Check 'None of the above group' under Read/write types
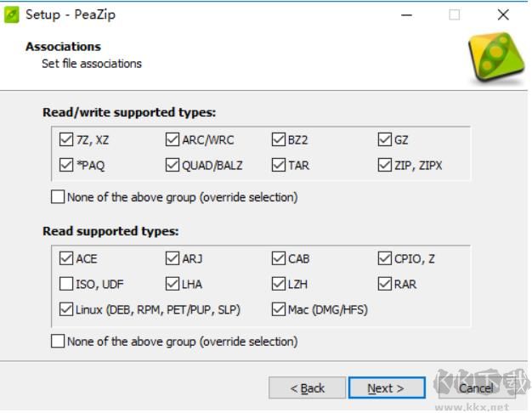The width and height of the screenshot is (532, 413). click(58, 197)
